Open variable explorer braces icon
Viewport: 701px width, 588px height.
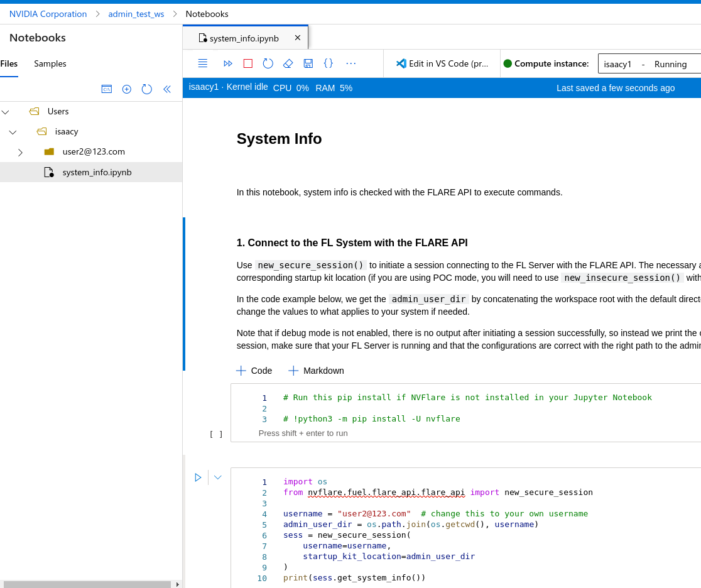coord(328,63)
